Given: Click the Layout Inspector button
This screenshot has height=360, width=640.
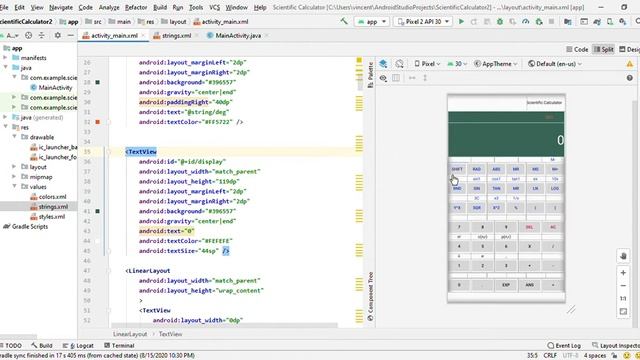Looking at the screenshot, I should point(616,345).
